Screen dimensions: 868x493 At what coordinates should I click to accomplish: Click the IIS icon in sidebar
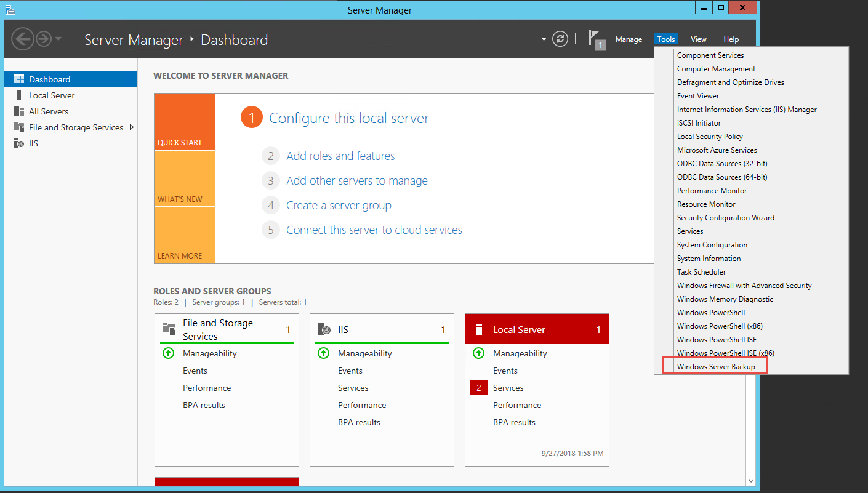(x=18, y=143)
